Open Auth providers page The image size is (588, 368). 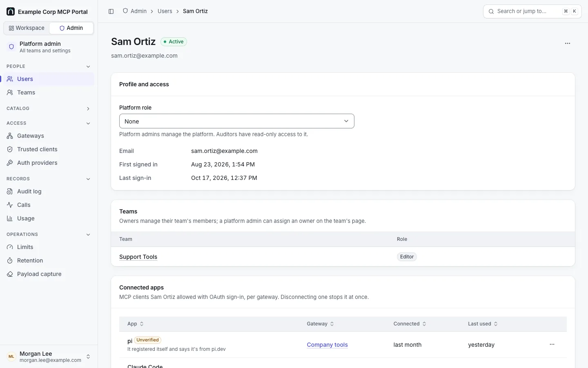click(49, 163)
